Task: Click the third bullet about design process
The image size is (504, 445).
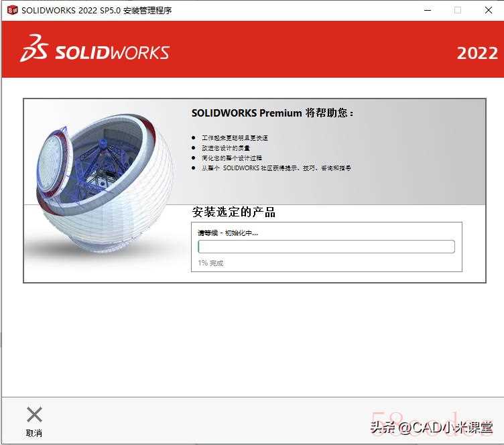Action: point(232,157)
